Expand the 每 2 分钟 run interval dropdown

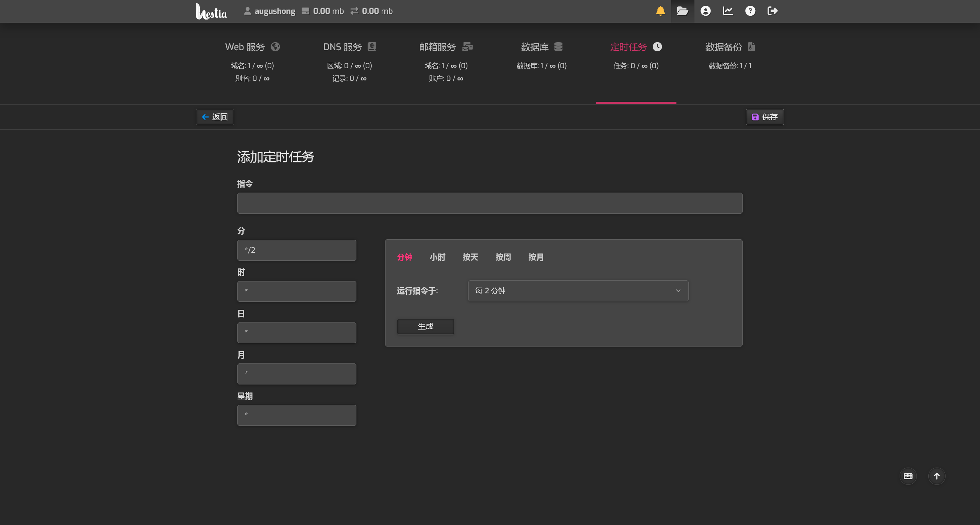point(578,291)
